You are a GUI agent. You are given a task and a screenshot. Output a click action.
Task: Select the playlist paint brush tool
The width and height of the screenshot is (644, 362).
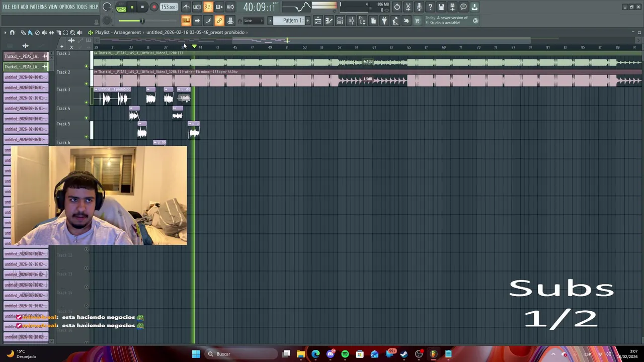point(30,33)
